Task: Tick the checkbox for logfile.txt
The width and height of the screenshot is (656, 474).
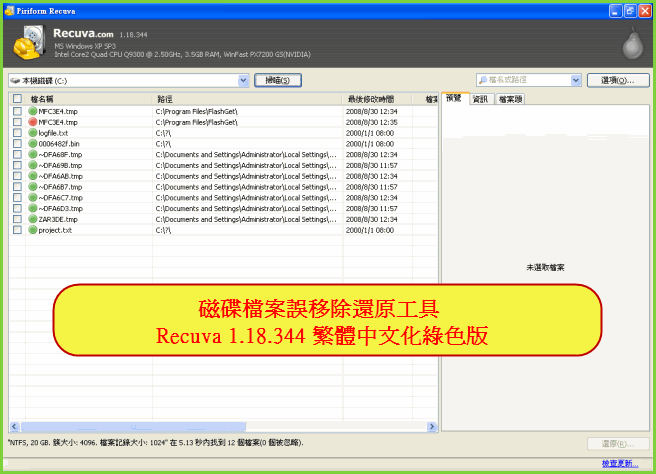Action: 17,133
